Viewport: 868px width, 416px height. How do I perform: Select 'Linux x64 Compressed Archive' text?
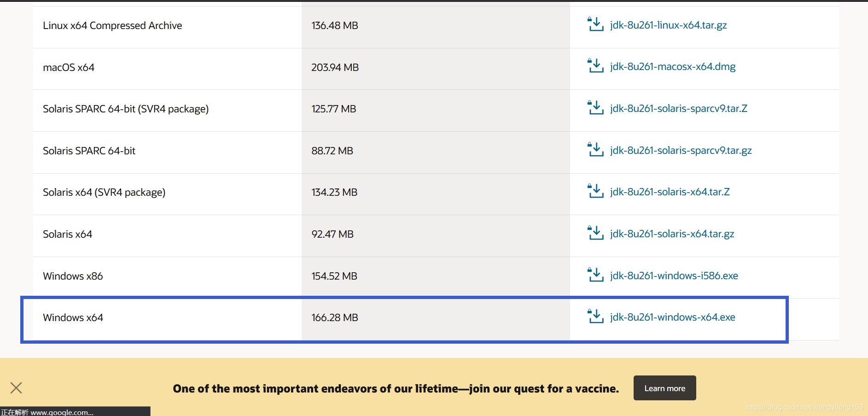click(112, 26)
